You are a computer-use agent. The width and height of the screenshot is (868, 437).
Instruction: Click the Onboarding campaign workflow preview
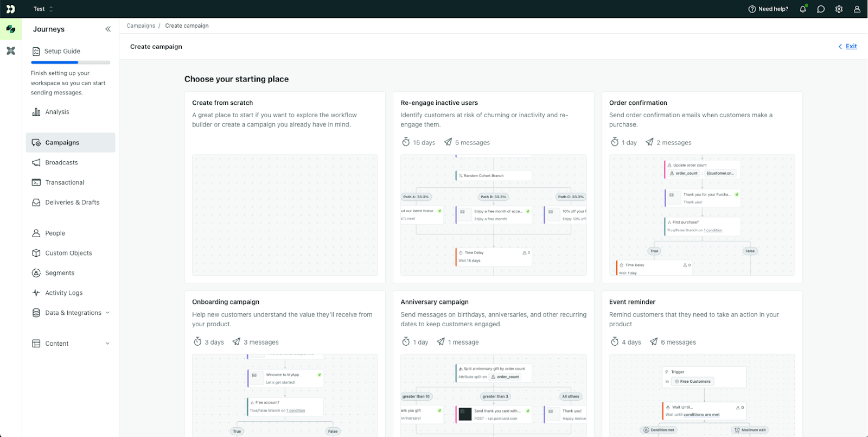click(x=285, y=395)
